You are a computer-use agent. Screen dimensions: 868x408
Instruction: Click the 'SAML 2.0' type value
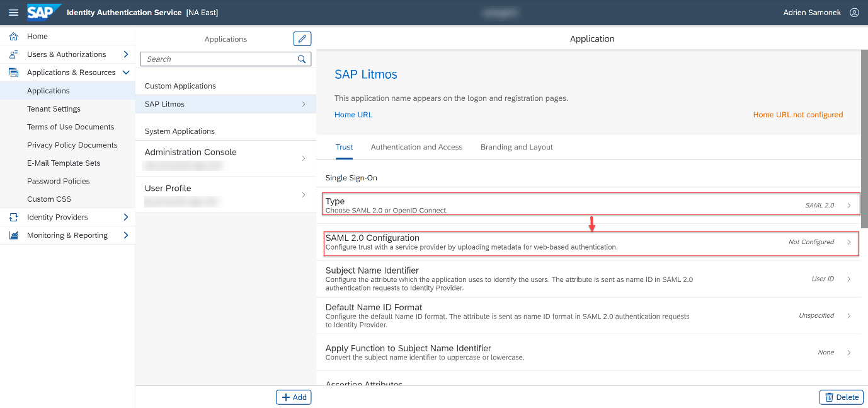coord(819,206)
